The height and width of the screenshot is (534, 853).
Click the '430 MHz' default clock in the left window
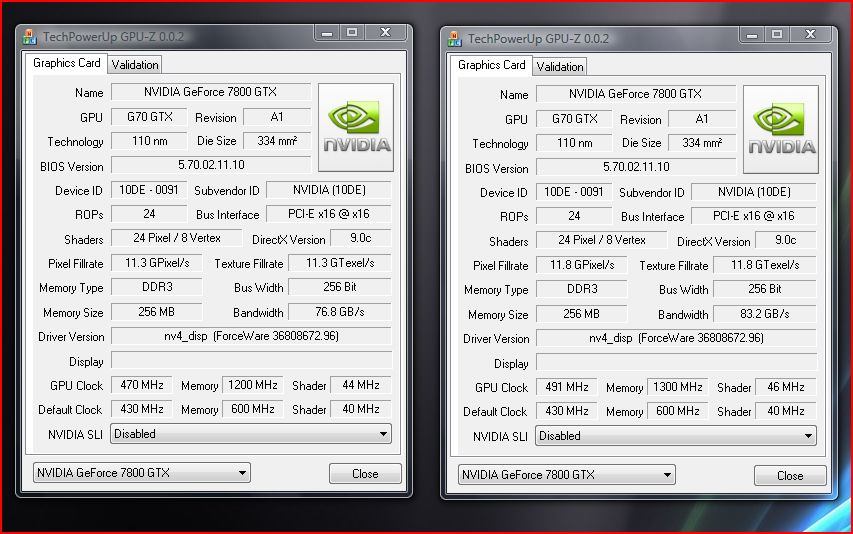click(x=141, y=409)
